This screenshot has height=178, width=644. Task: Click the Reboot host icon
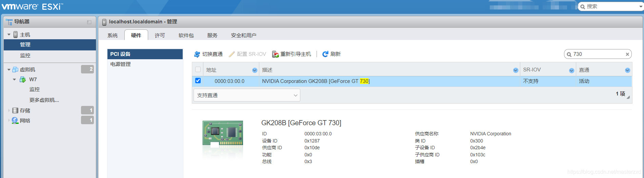click(275, 54)
